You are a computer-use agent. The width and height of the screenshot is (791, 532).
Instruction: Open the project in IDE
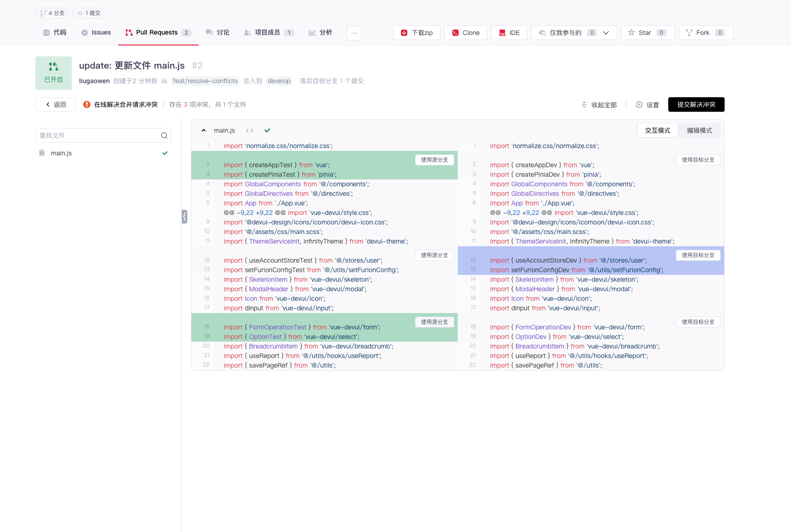click(509, 33)
